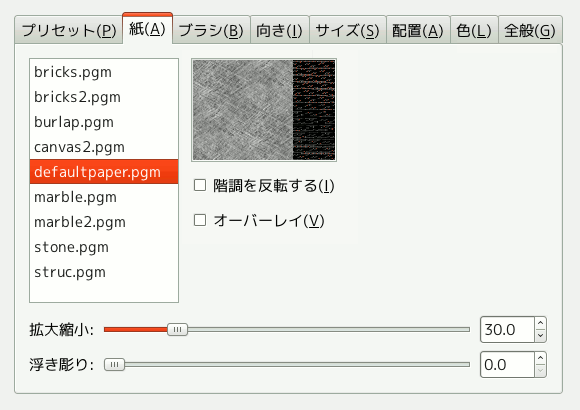Switch to the プリセット tab
Viewport: 580px width, 410px height.
69,30
